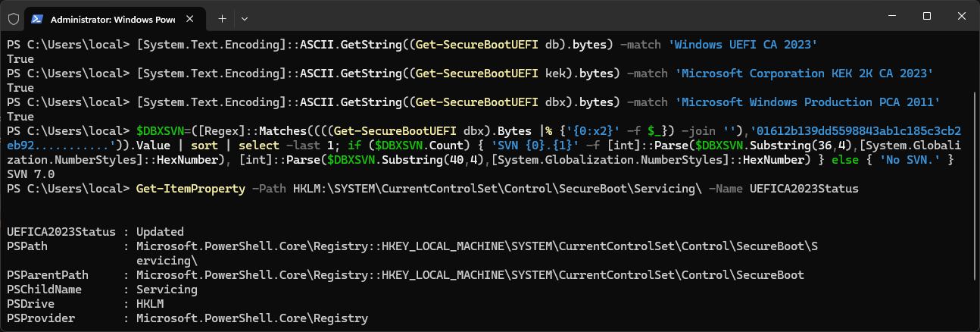Click the PowerShell icon on the tab
The height and width of the screenshot is (332, 980).
point(37,17)
